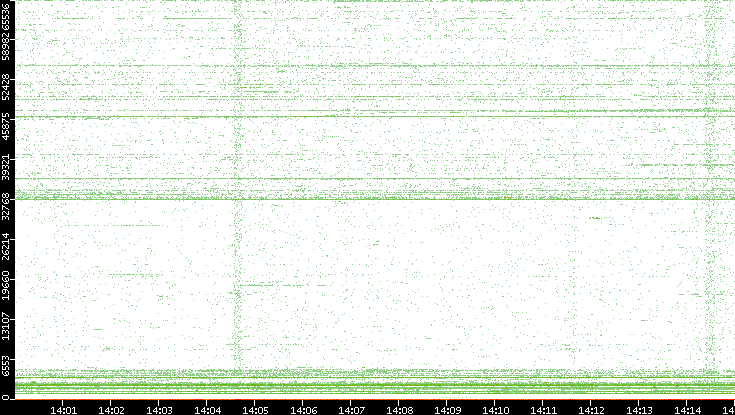This screenshot has height=415, width=735.
Task: Select the 19660 vertical axis label
Action: (8, 285)
